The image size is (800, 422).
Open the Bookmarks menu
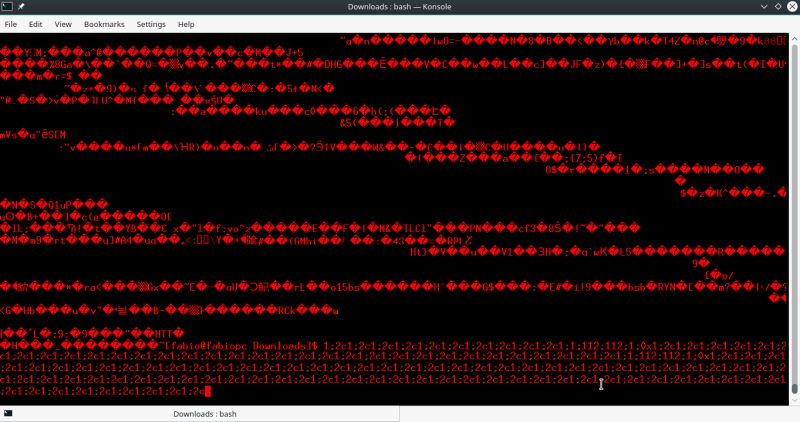point(104,24)
